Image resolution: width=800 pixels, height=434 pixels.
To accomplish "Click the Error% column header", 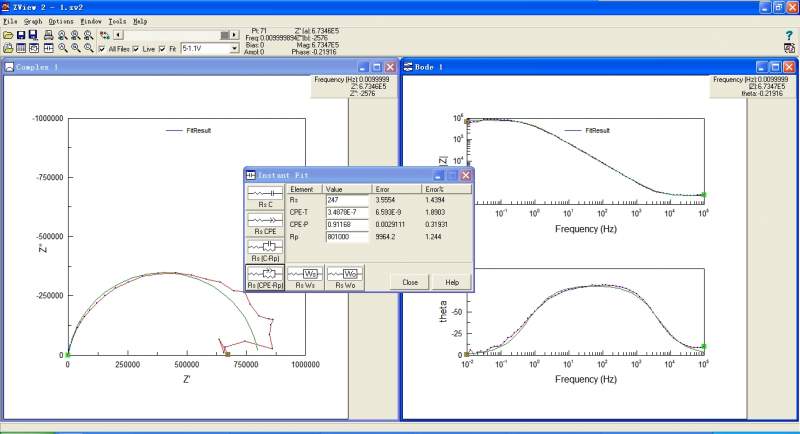I will [x=446, y=189].
